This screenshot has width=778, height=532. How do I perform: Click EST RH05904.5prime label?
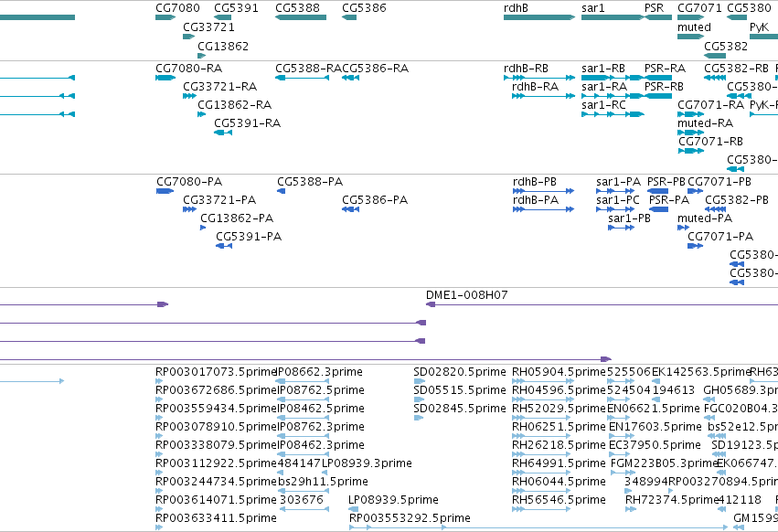[560, 372]
